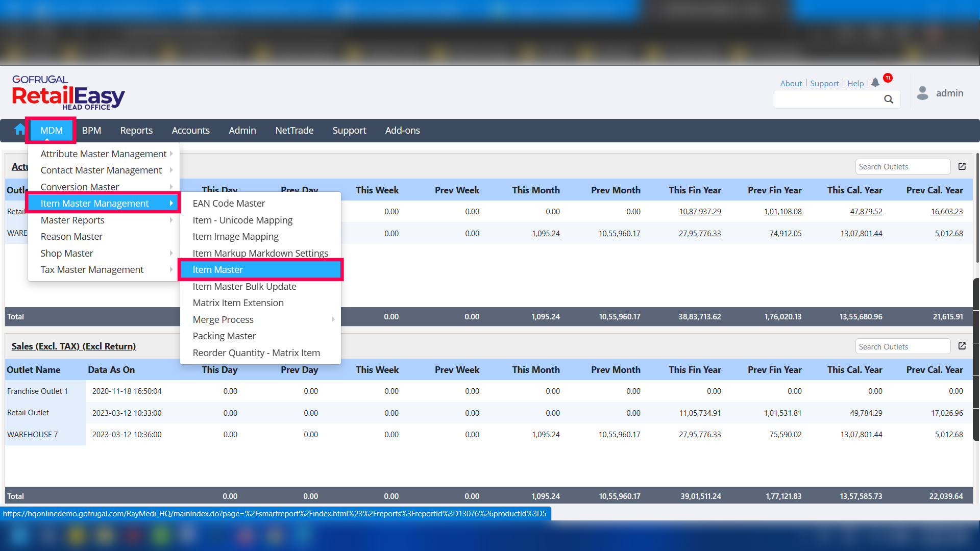Click the admin user avatar icon

point(922,93)
